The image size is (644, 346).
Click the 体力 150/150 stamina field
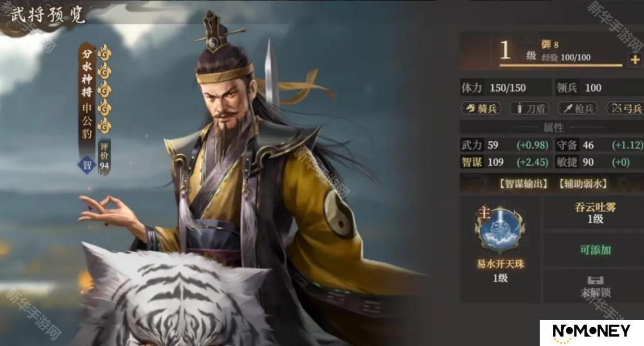tap(505, 88)
